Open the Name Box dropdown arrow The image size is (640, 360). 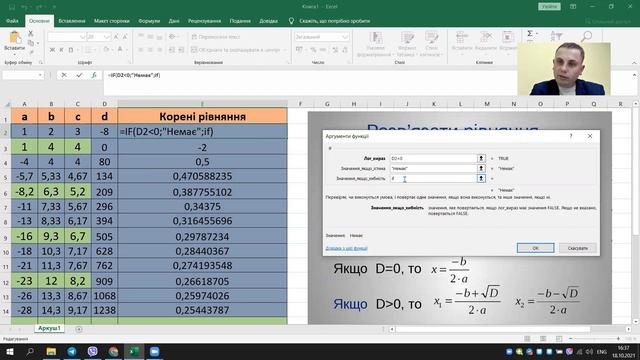[40, 75]
